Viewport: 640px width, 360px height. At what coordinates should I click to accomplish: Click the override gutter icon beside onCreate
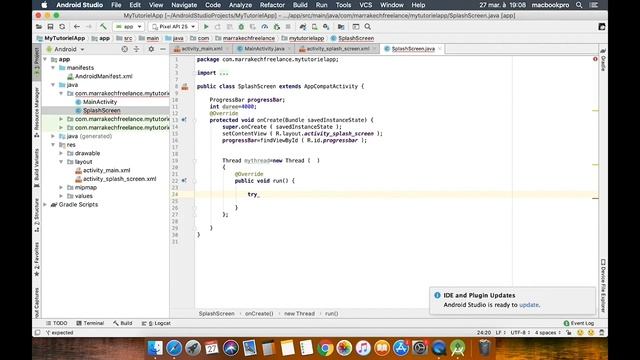point(184,120)
